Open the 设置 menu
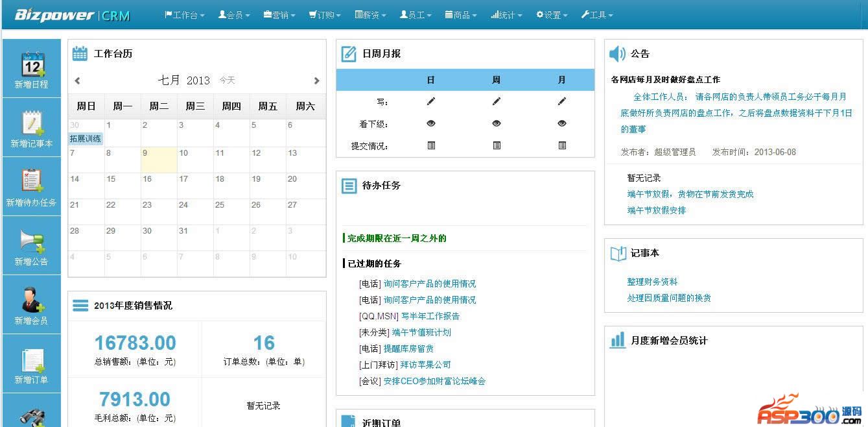The width and height of the screenshot is (868, 427). click(552, 15)
